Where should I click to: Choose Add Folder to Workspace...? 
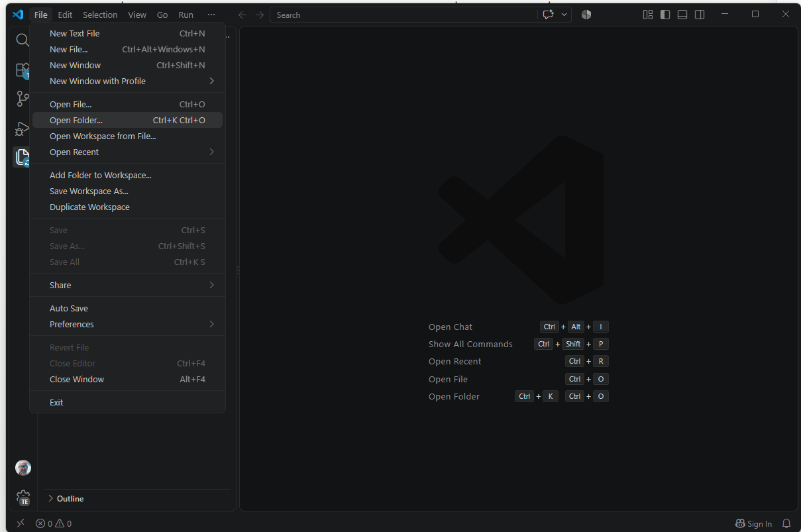coord(127,175)
